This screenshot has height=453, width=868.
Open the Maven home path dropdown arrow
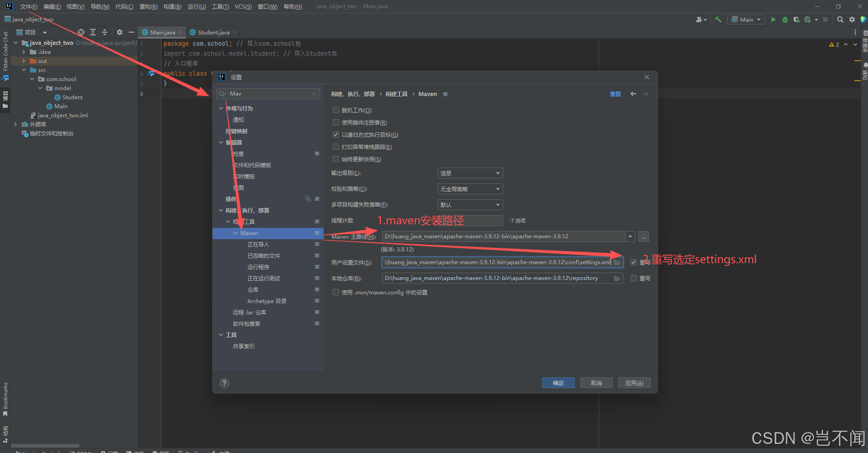tap(630, 236)
